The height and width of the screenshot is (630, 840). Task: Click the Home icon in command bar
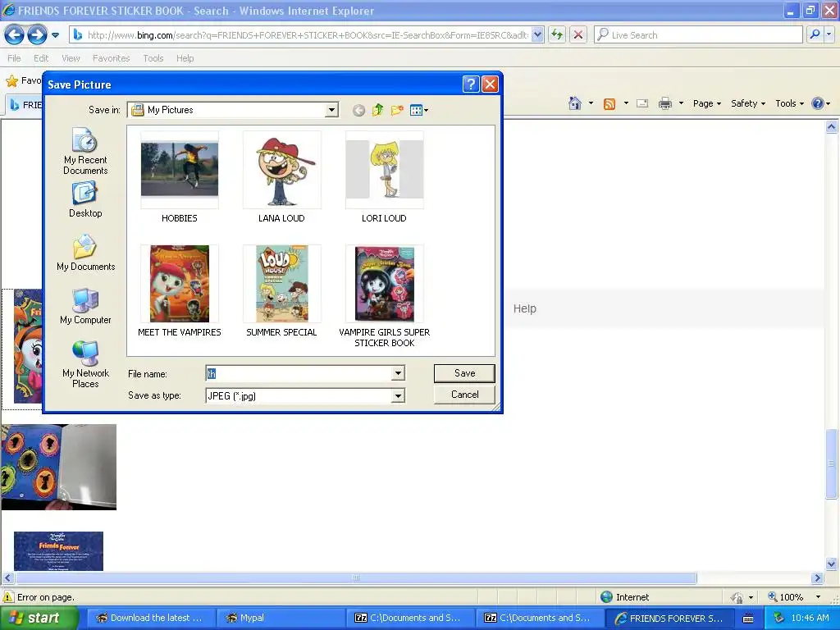coord(575,103)
